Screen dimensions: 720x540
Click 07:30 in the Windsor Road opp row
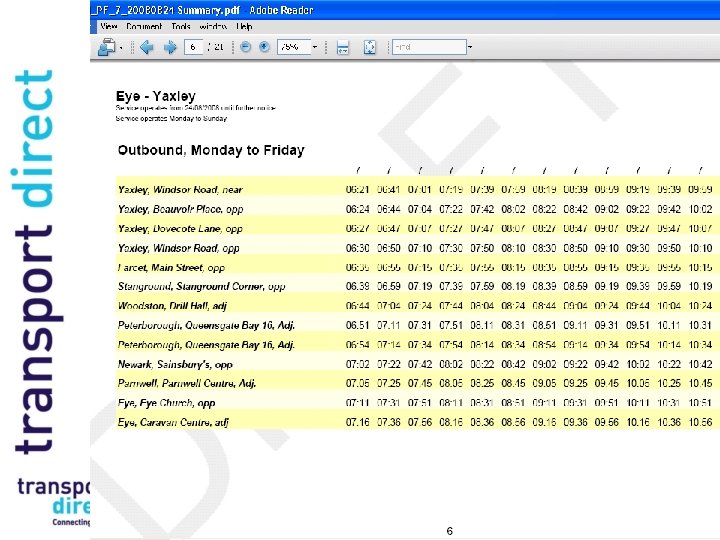[451, 248]
